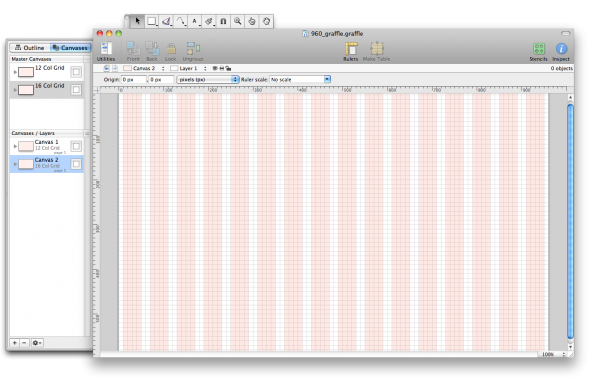Go to next canvas arrow
This screenshot has width=590, height=379.
pyautogui.click(x=115, y=68)
